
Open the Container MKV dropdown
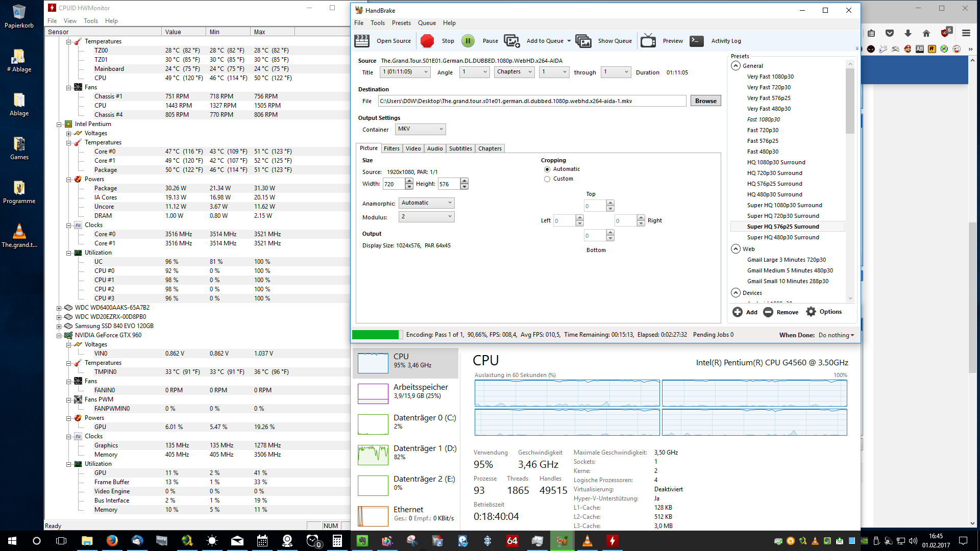(x=421, y=129)
